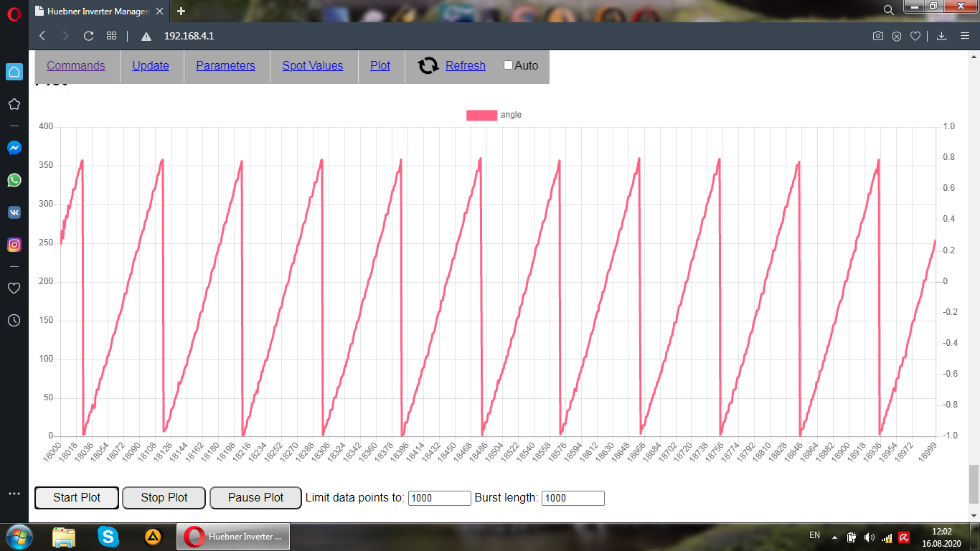Open the Commands page link
The height and width of the screenshot is (551, 980).
click(x=76, y=66)
